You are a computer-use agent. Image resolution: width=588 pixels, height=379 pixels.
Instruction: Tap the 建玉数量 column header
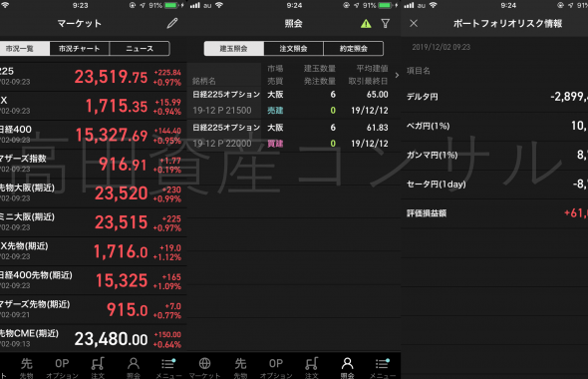click(320, 68)
